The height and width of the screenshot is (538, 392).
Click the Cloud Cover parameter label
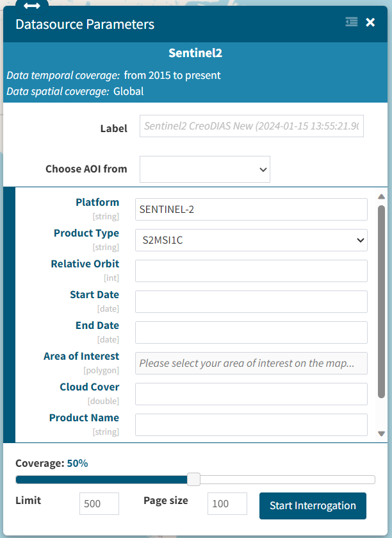(90, 387)
